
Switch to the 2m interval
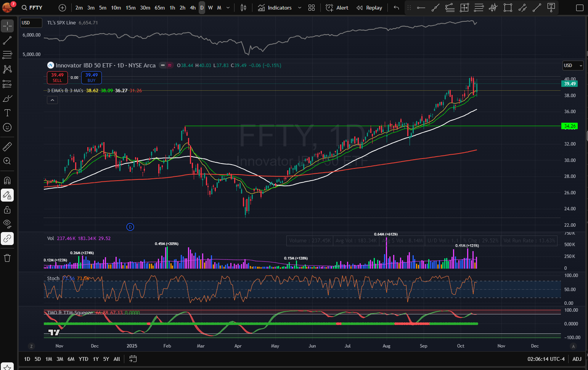click(x=79, y=8)
